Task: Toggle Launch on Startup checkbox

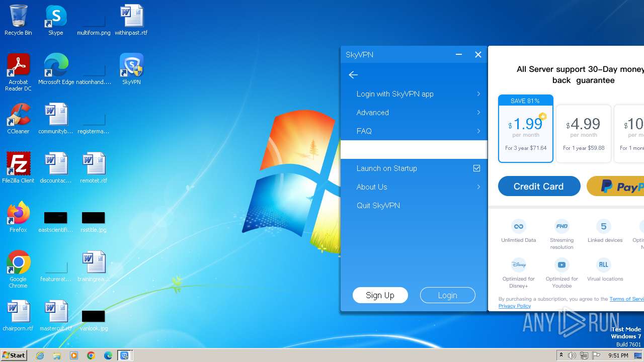Action: (x=476, y=168)
